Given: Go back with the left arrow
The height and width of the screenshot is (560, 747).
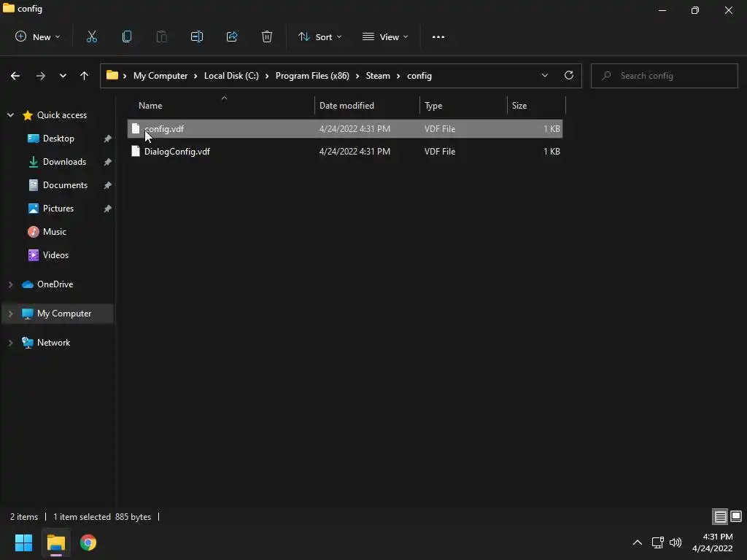Looking at the screenshot, I should (15, 76).
